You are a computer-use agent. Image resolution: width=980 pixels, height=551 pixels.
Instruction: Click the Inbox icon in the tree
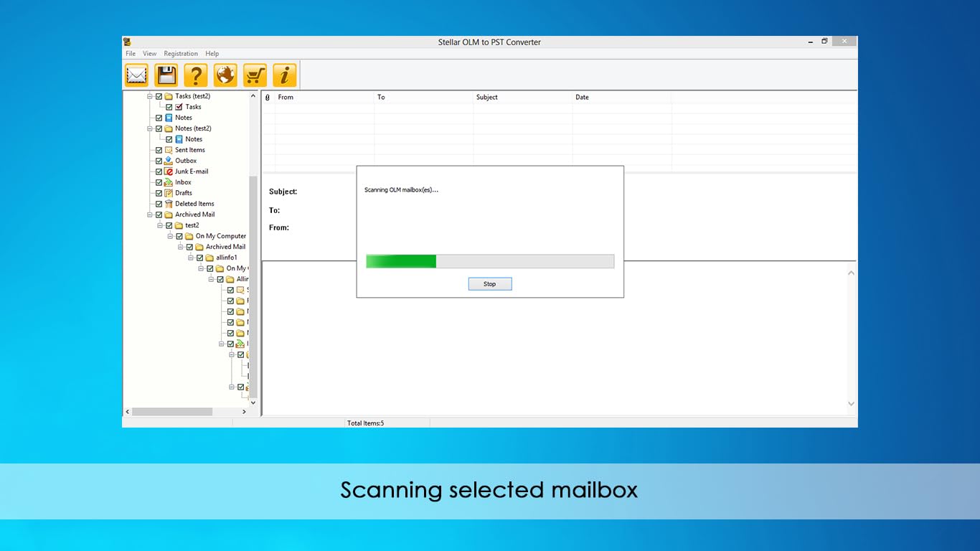[169, 182]
